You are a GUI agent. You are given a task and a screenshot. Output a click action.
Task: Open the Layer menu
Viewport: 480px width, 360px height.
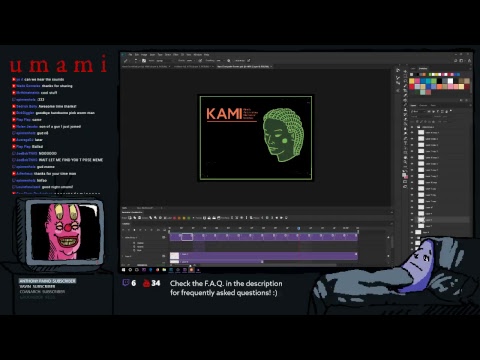pyautogui.click(x=152, y=55)
